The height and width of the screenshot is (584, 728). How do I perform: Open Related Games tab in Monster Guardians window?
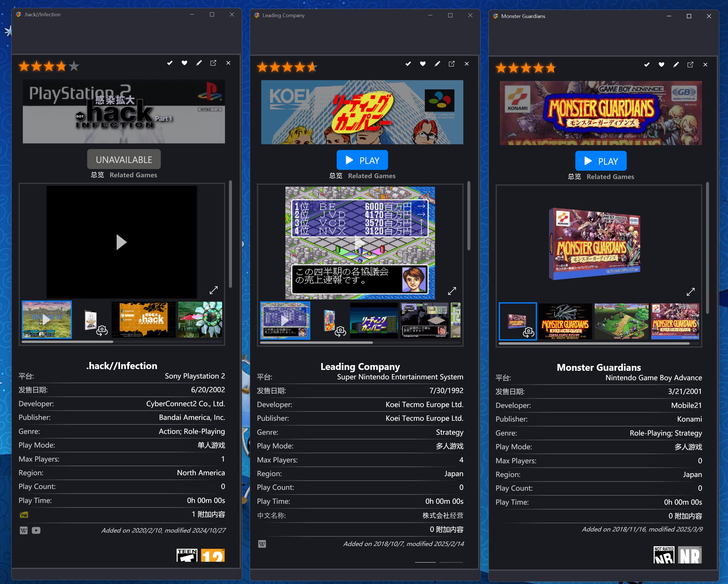point(610,177)
